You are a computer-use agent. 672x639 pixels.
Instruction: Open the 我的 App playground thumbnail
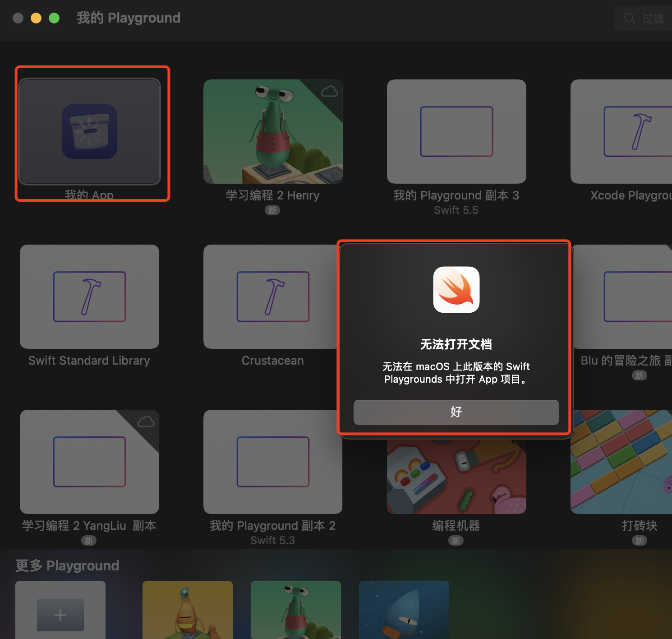click(89, 131)
